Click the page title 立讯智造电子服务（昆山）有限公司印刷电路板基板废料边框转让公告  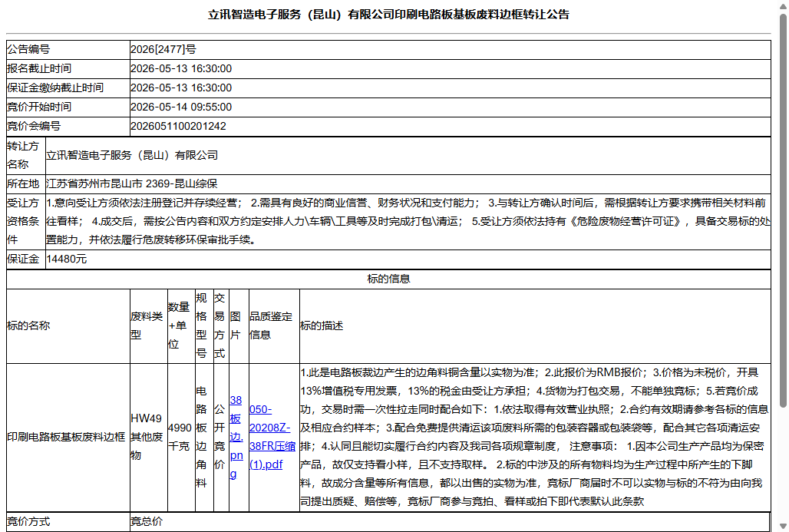tap(388, 15)
